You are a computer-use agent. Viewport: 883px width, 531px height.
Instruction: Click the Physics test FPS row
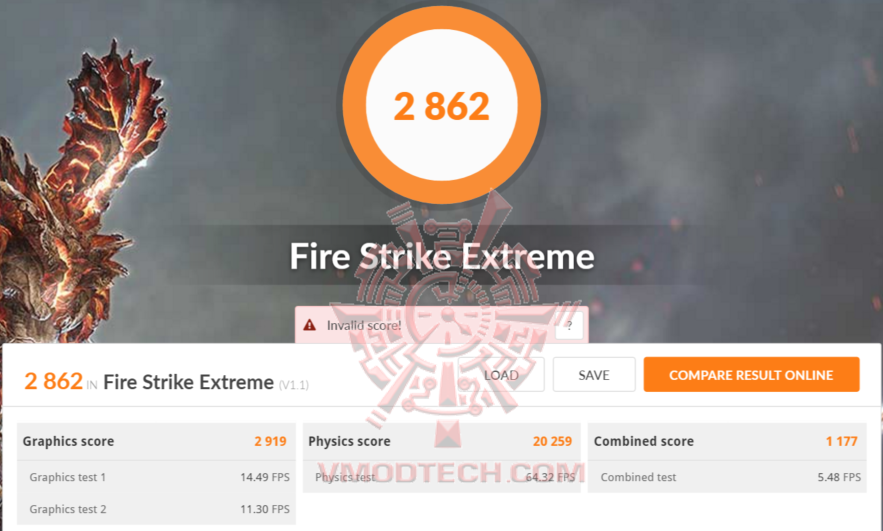(442, 477)
